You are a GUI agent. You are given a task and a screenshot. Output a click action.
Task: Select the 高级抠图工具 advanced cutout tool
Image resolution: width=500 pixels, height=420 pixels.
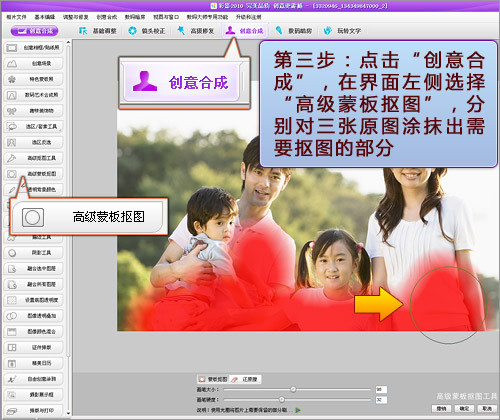(x=33, y=158)
